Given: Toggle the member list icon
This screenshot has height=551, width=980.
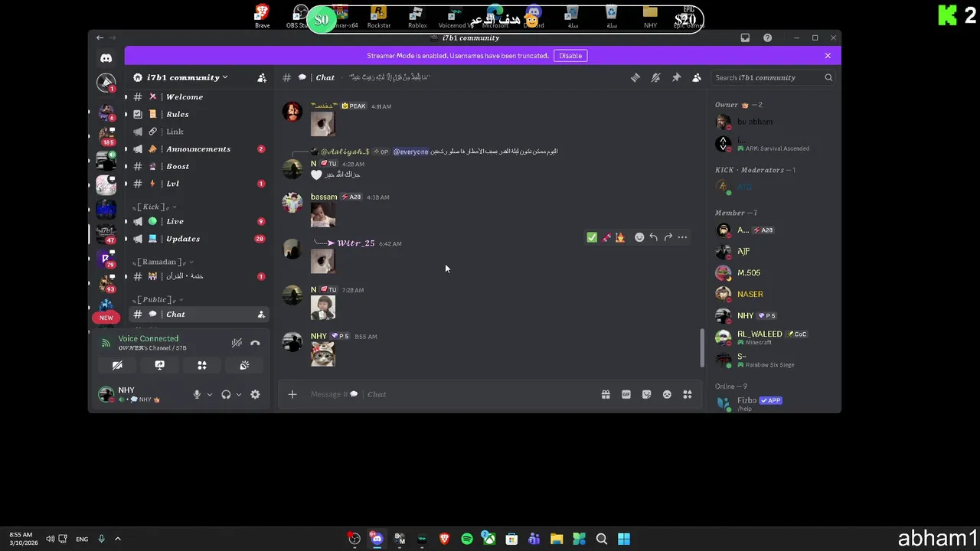Looking at the screenshot, I should (x=697, y=77).
